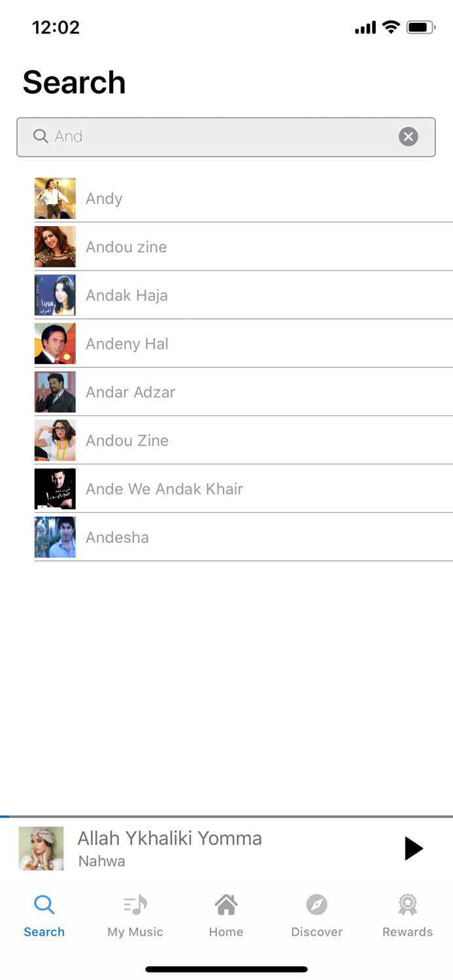The width and height of the screenshot is (453, 980).
Task: Click the playback progress bar above the mini player
Action: point(226,817)
